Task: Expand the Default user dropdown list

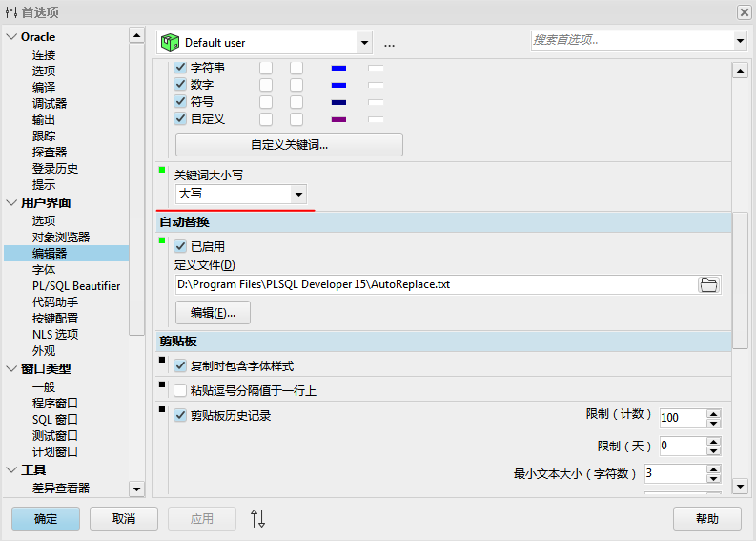Action: coord(363,42)
